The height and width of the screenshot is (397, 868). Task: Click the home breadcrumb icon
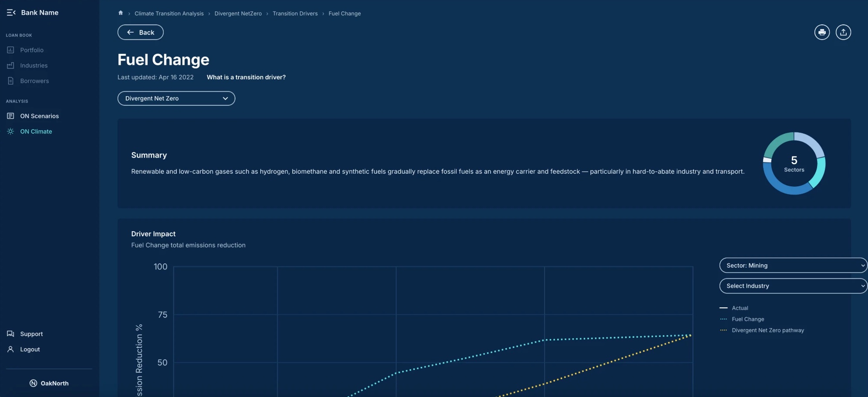[121, 13]
